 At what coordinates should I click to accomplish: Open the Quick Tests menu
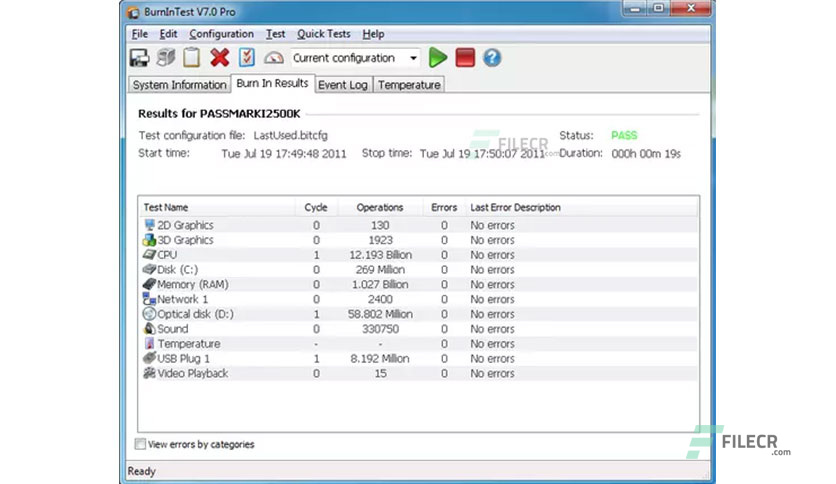tap(324, 34)
